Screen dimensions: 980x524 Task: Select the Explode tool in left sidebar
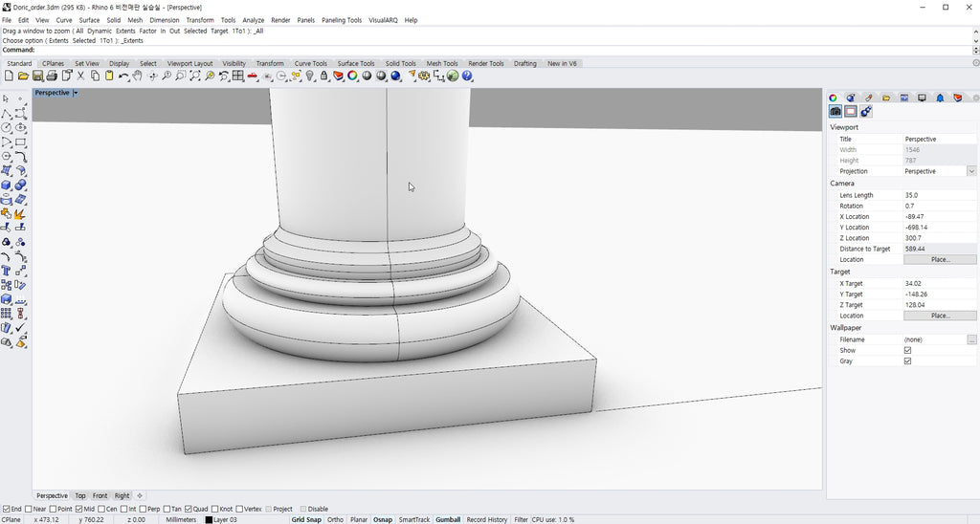(20, 213)
